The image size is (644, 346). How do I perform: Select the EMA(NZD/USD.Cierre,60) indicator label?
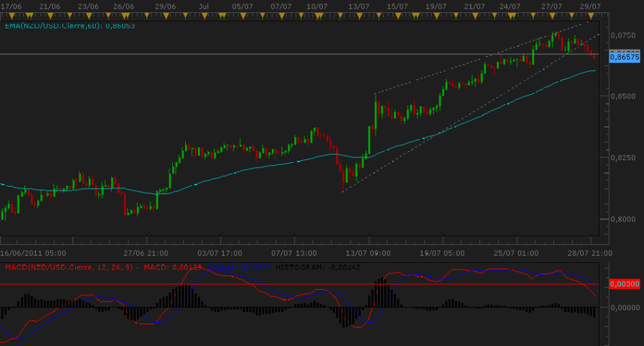click(59, 25)
